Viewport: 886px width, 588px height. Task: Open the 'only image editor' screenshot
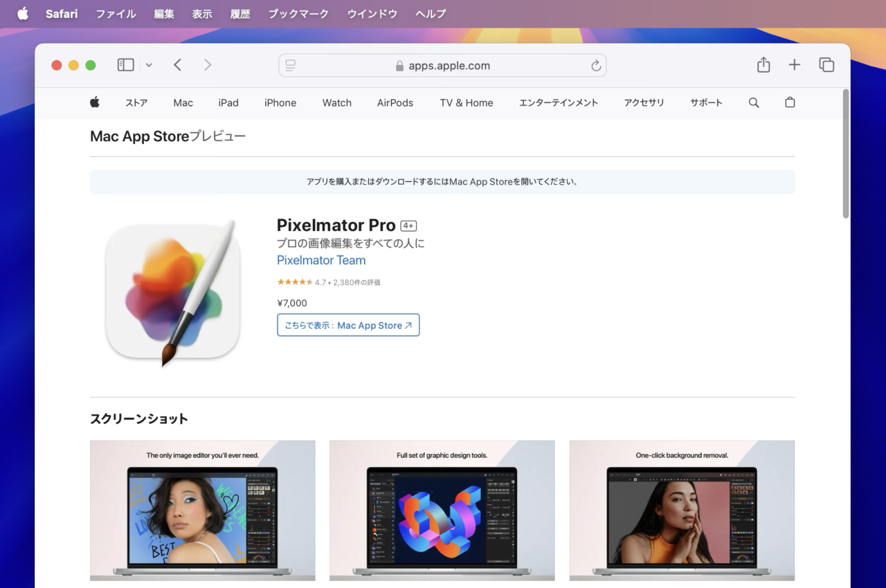[203, 511]
